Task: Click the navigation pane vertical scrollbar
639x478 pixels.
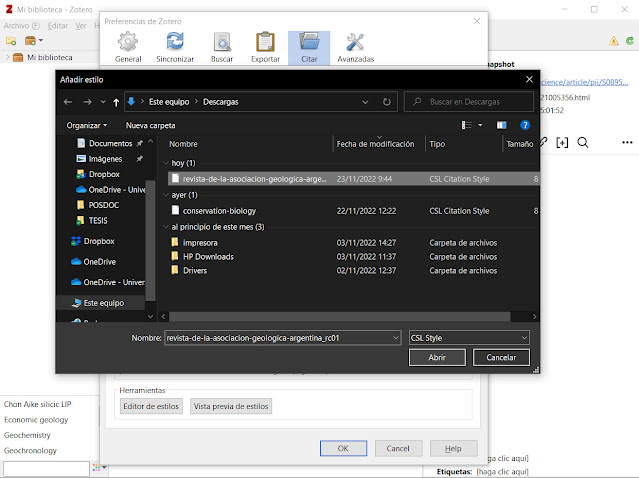Action: coord(150,240)
